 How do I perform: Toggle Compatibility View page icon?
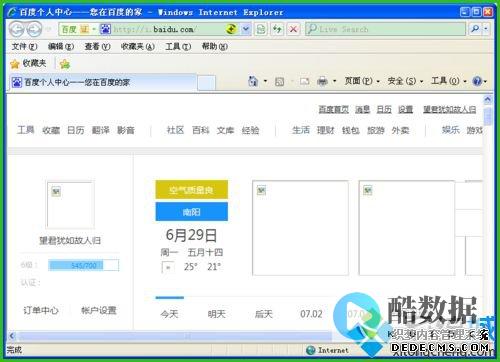(261, 29)
